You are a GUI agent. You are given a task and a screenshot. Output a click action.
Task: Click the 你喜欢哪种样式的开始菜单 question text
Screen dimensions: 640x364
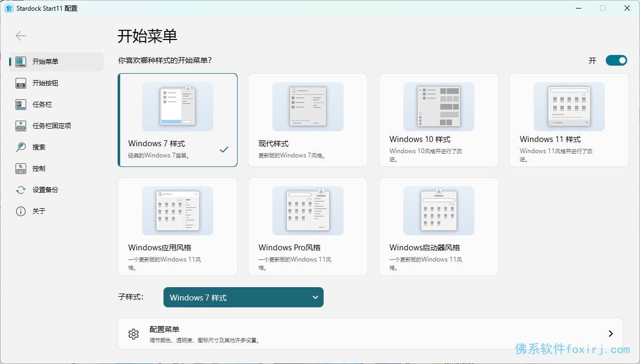point(165,60)
